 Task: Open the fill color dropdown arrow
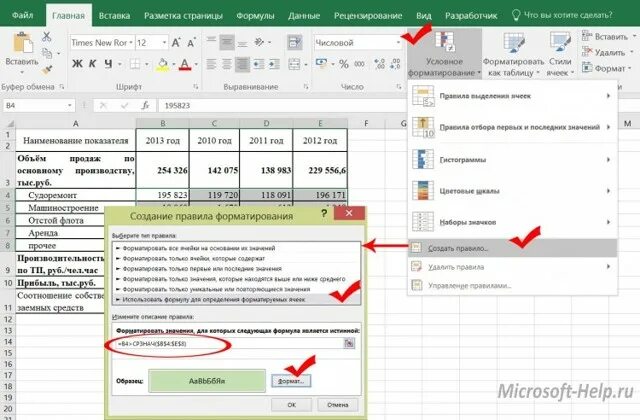[173, 64]
